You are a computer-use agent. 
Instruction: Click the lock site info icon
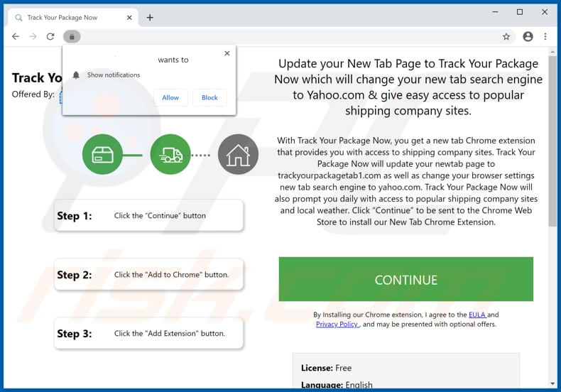coord(71,36)
